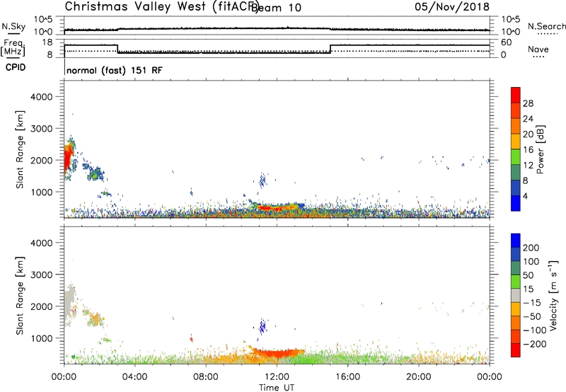Viewport: 566px width, 392px height.
Task: Click the '20:00' time tick label
Action: tap(418, 377)
